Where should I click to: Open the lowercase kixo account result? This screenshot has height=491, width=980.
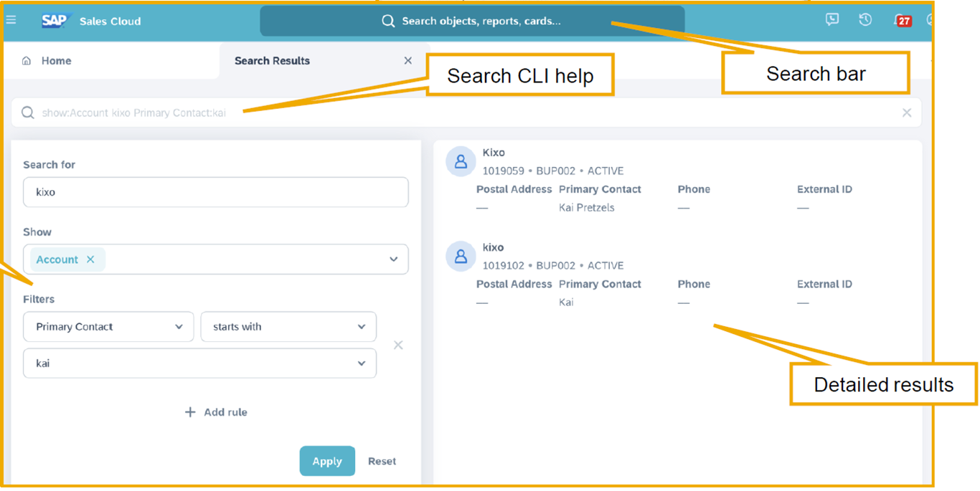[493, 247]
